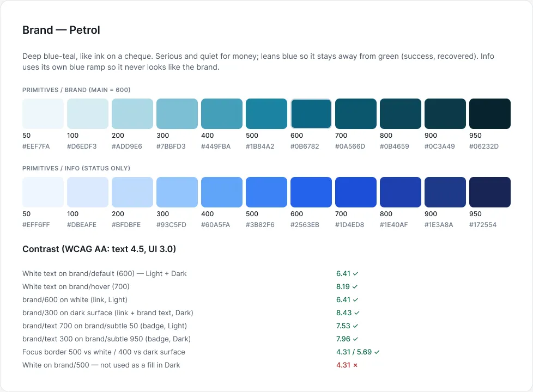Select the Brand 800 swatch #0B4659
The height and width of the screenshot is (392, 533).
click(x=401, y=114)
